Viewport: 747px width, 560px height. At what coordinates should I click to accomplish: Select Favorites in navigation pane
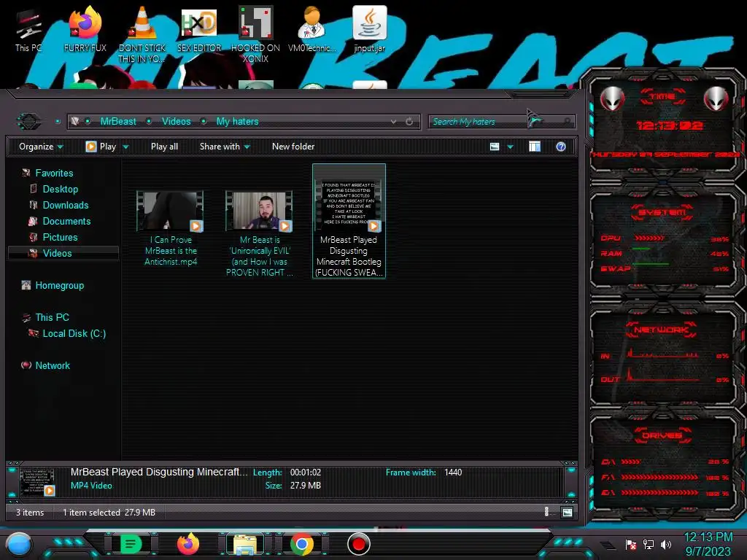click(54, 173)
